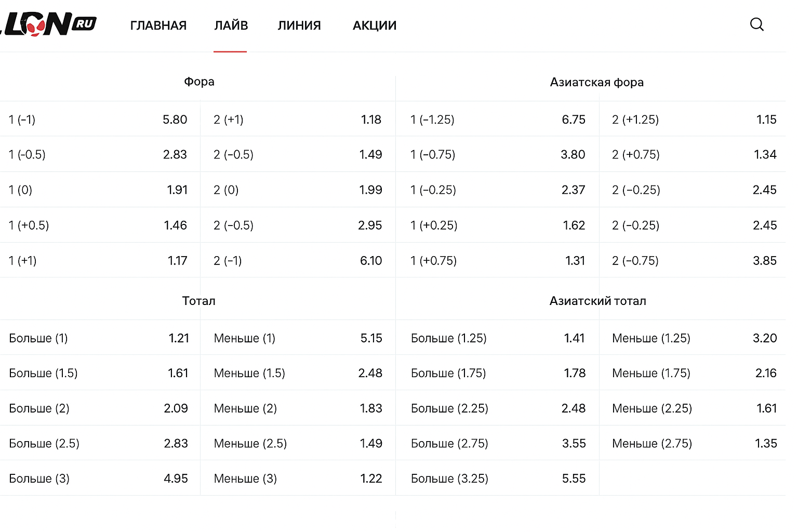This screenshot has width=798, height=532.
Task: Click the search magnifier icon
Action: point(757,24)
